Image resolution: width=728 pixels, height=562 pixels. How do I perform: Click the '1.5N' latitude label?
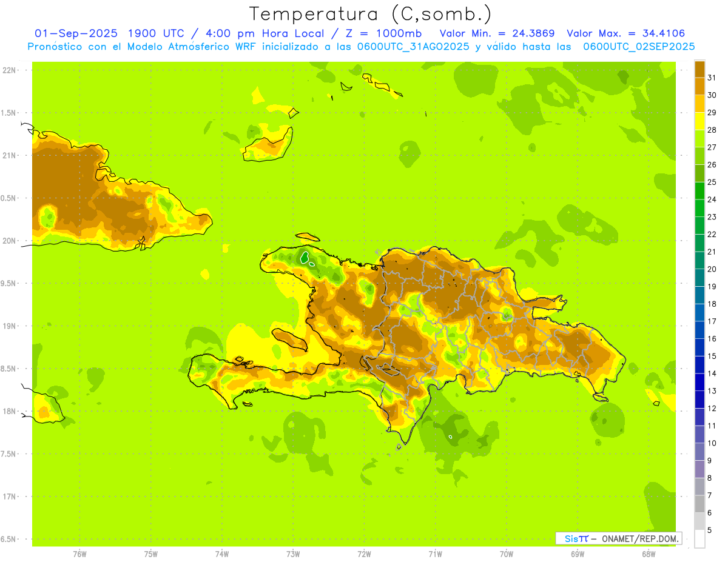pyautogui.click(x=9, y=113)
